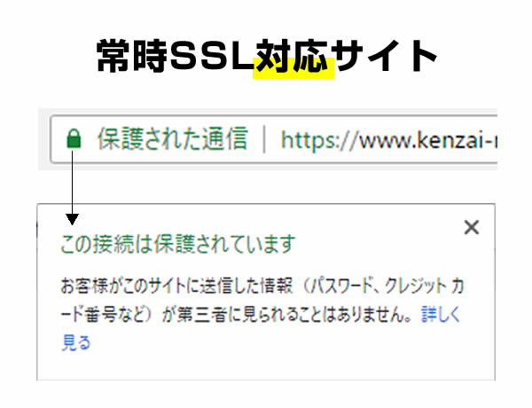Click the green padlock icon
The height and width of the screenshot is (408, 532).
(74, 138)
